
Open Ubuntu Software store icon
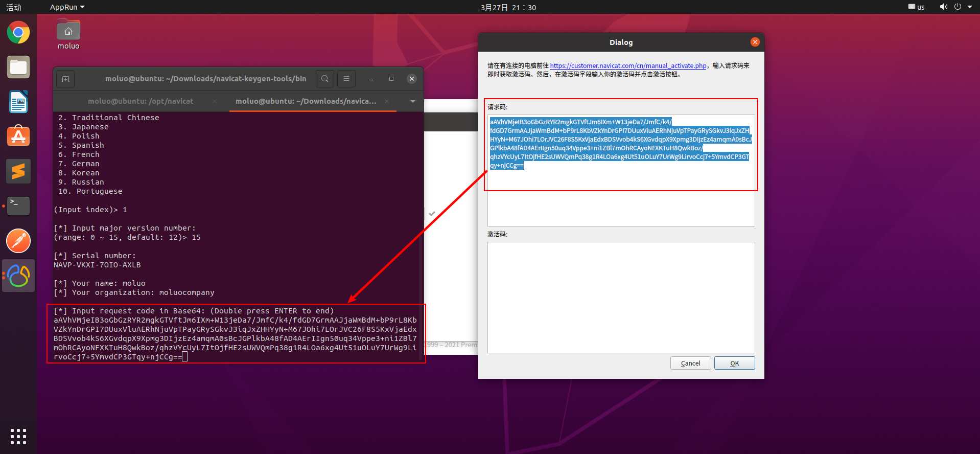click(18, 137)
